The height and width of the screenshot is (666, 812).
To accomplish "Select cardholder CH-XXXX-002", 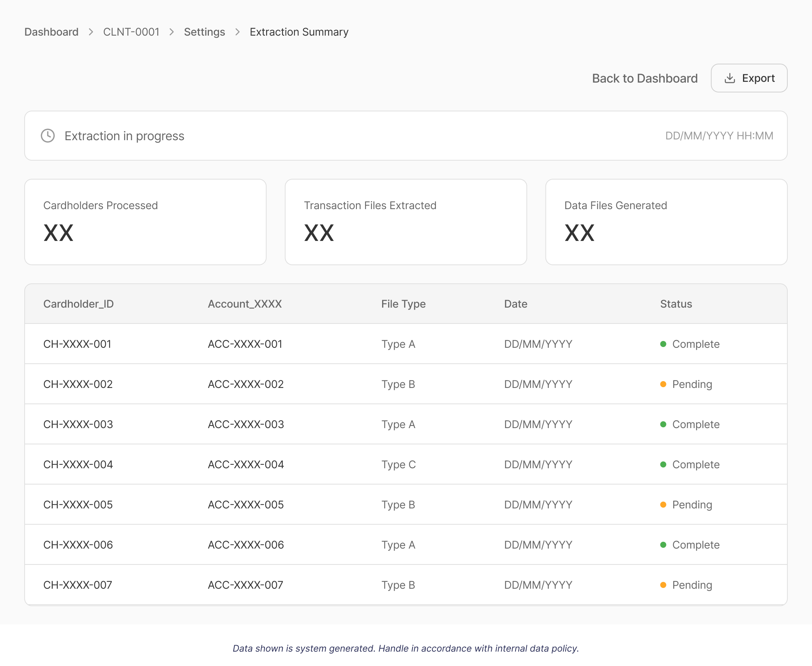I will (x=78, y=385).
